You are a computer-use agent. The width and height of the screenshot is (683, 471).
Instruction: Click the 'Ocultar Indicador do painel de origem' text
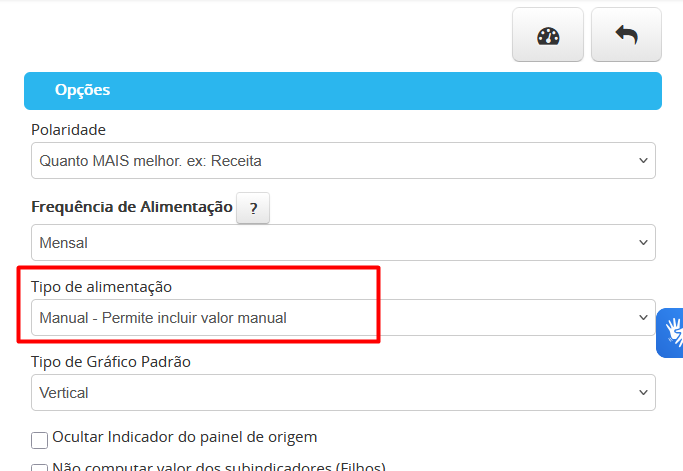point(185,437)
